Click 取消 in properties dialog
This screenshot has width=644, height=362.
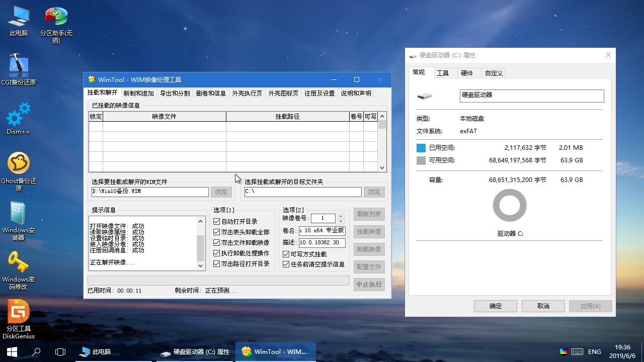point(543,306)
